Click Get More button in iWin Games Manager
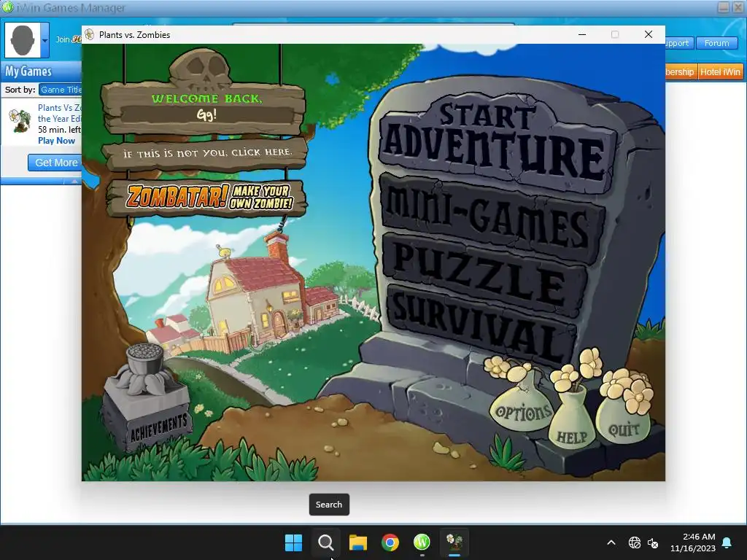This screenshot has width=747, height=560. point(55,163)
